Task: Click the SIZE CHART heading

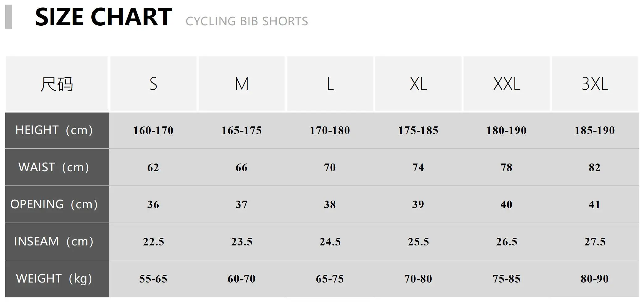Action: point(103,17)
